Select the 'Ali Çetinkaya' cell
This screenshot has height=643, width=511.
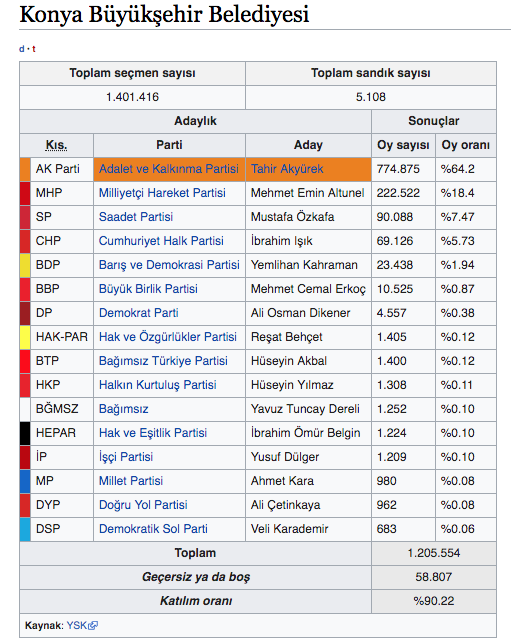tap(308, 505)
